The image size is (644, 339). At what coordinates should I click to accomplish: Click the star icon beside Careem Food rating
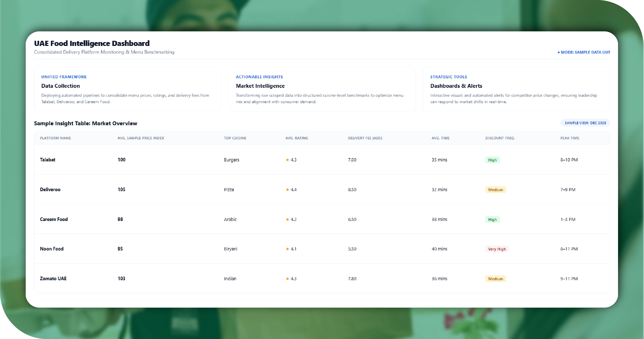(287, 219)
